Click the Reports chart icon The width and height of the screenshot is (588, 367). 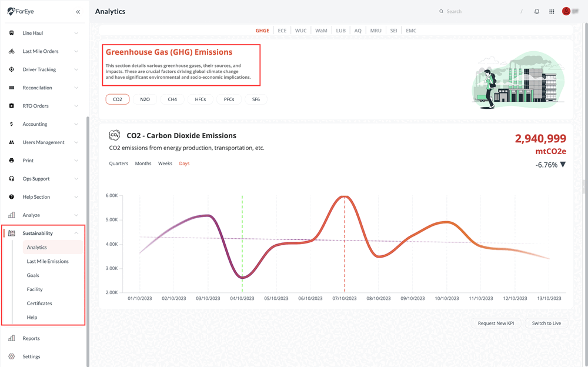point(12,338)
